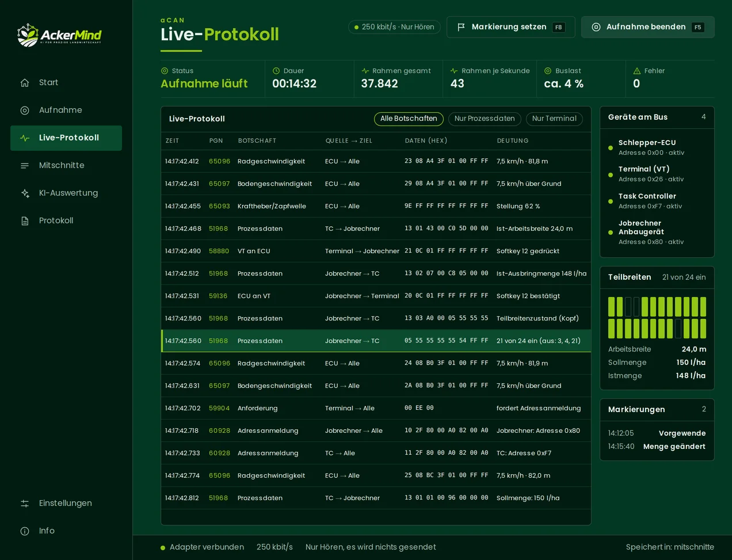
Task: Select the highlighted row showing 21 von 24 ein
Action: coord(376,341)
